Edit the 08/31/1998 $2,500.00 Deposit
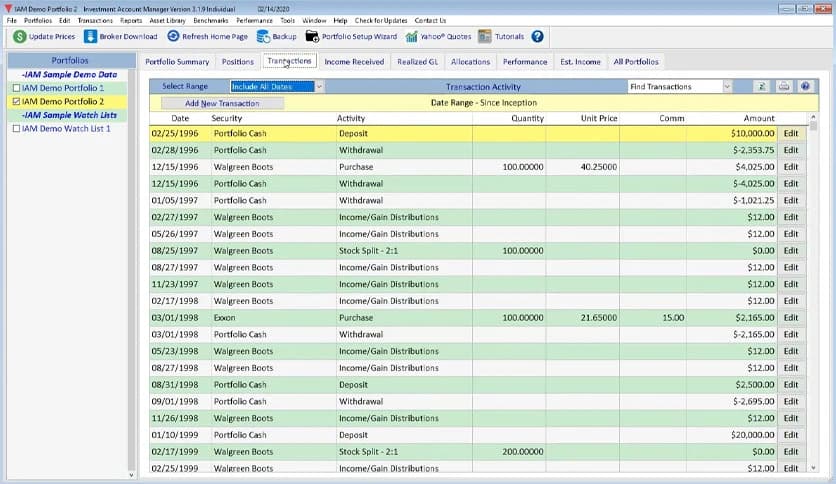Screen dimensions: 836x484 pyautogui.click(x=791, y=385)
